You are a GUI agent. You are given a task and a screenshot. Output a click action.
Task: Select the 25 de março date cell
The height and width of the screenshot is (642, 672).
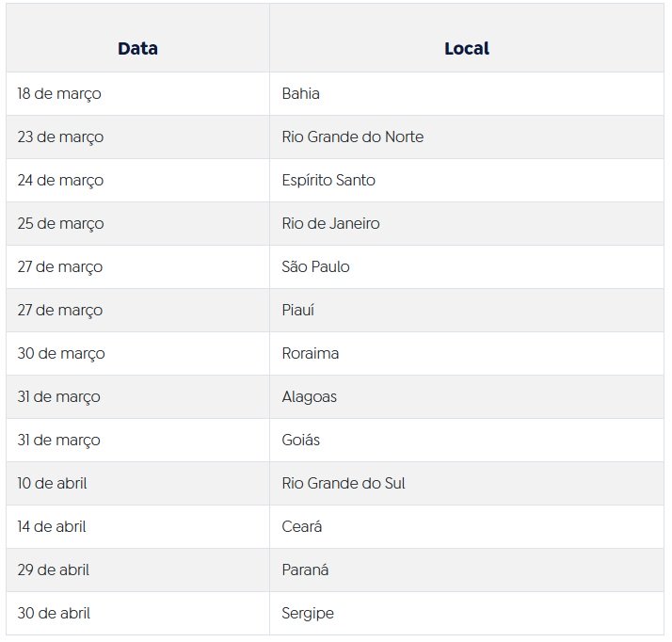(60, 224)
